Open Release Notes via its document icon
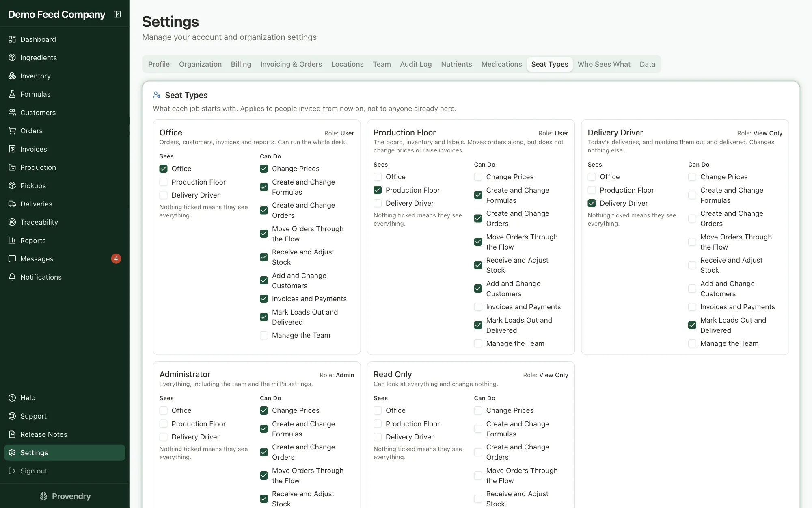 (12, 434)
